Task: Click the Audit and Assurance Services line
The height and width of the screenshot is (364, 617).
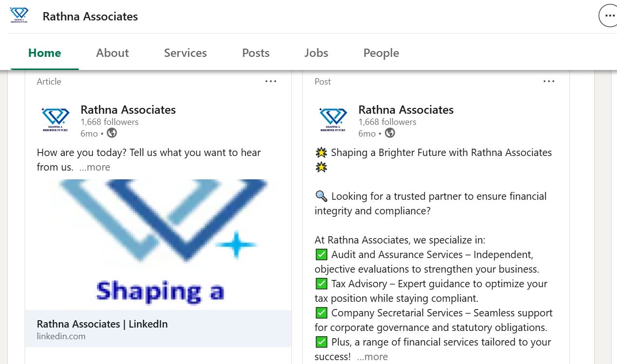Action: click(427, 262)
